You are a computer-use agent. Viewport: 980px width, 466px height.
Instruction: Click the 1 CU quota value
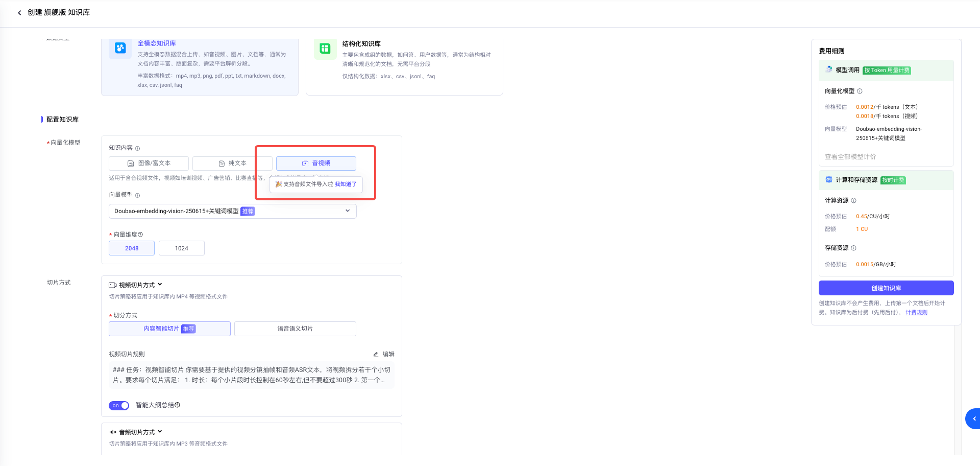[x=862, y=229]
